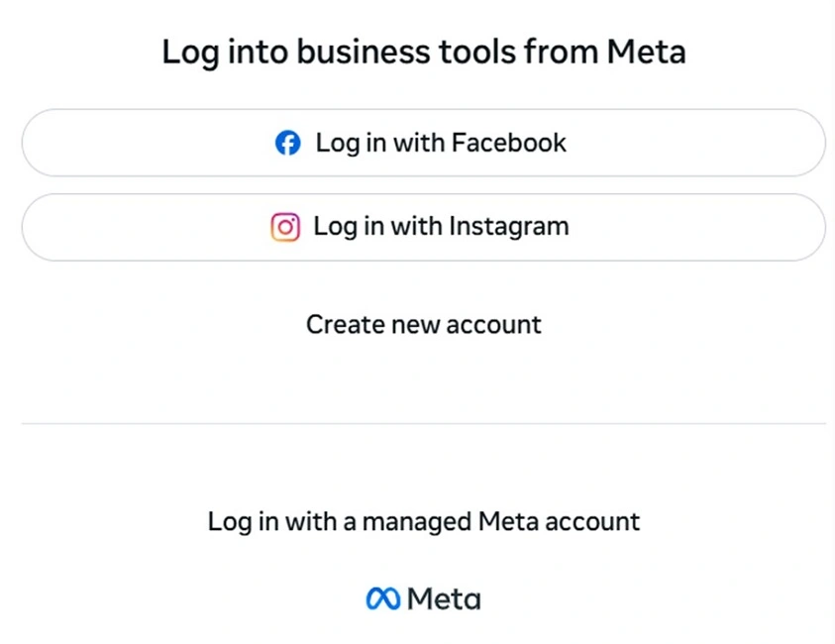Start creating a new account

pos(423,324)
